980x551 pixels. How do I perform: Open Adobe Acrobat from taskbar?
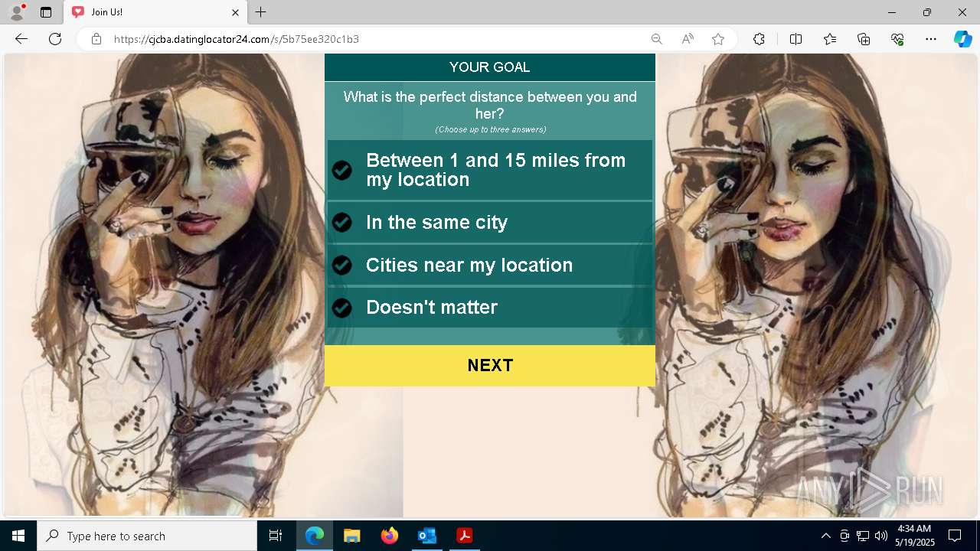pos(464,536)
